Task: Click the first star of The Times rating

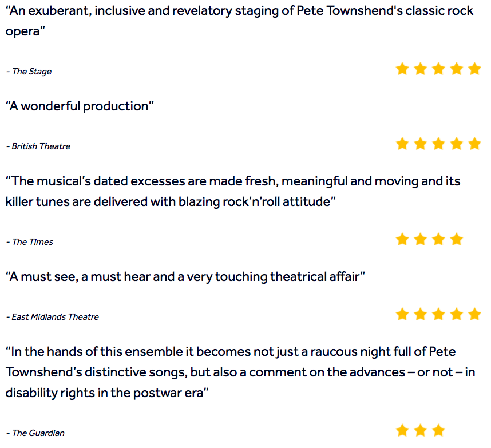Action: coord(402,239)
